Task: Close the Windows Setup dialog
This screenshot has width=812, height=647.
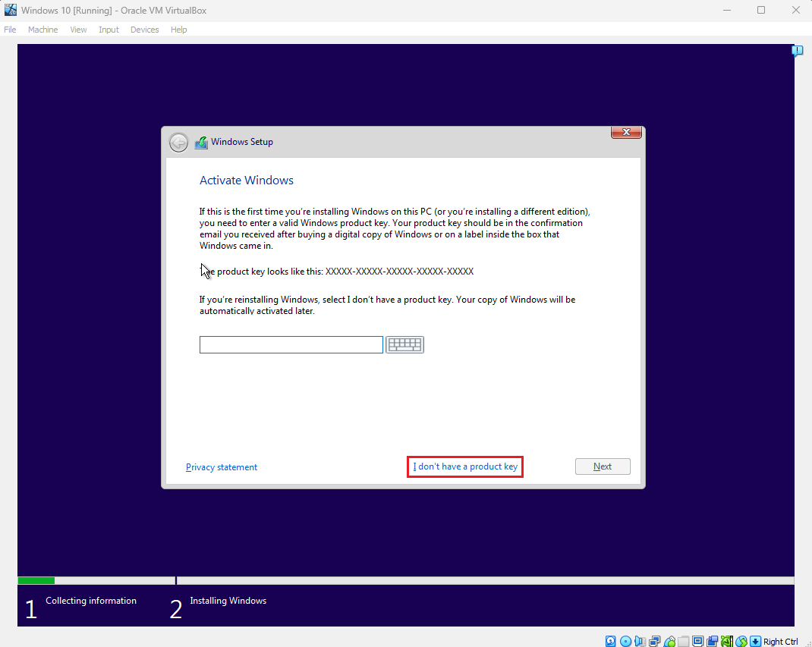Action: tap(626, 133)
